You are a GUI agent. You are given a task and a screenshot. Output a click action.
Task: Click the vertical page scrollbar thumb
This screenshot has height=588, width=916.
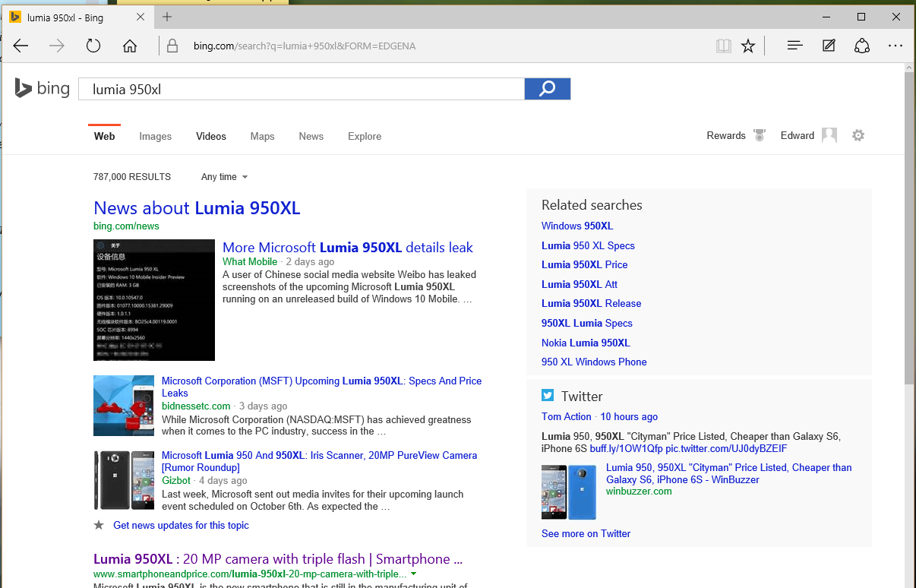click(909, 228)
